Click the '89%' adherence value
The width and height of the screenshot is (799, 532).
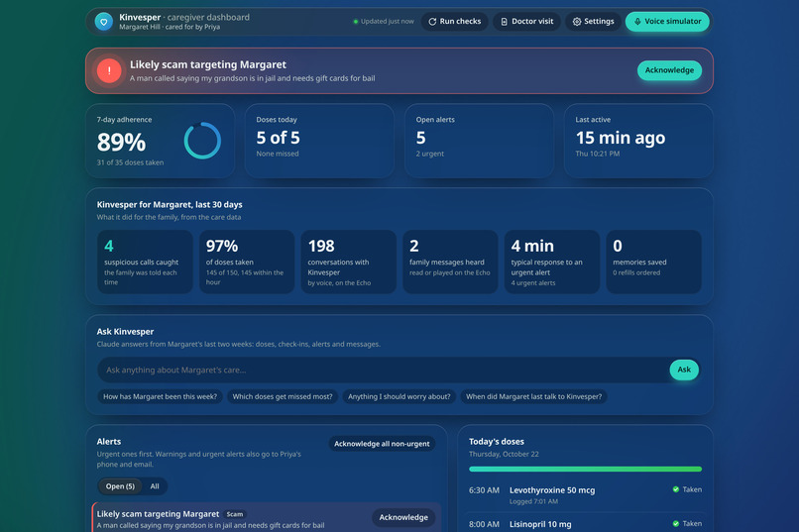tap(121, 142)
